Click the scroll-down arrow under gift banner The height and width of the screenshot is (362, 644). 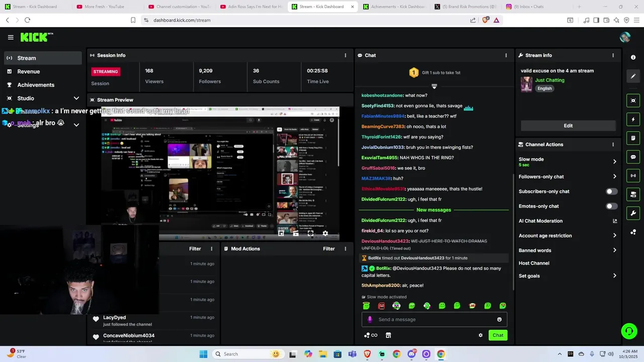pyautogui.click(x=434, y=86)
